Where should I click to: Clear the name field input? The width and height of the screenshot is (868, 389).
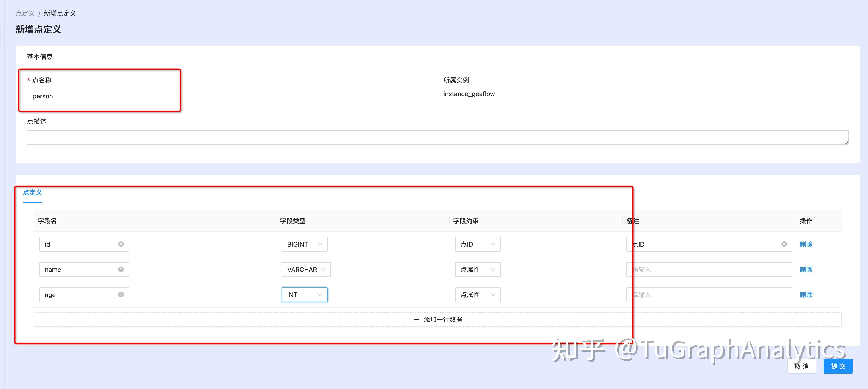(x=121, y=269)
